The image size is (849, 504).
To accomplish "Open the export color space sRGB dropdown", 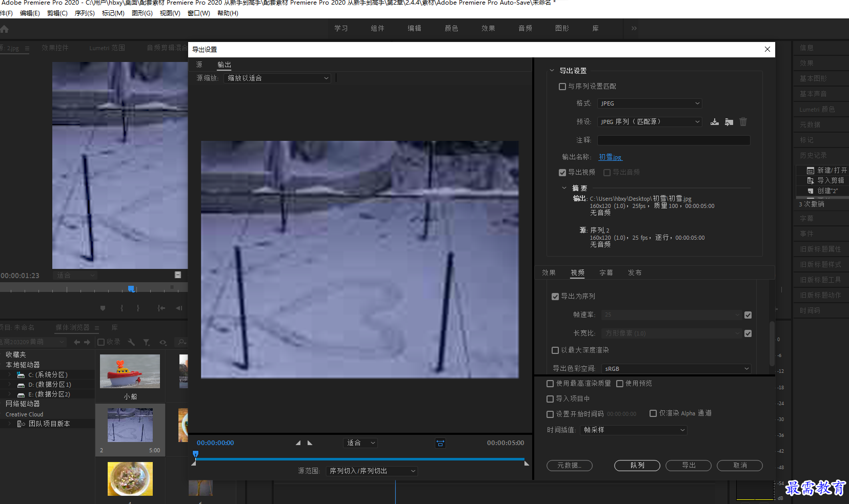I will 676,369.
